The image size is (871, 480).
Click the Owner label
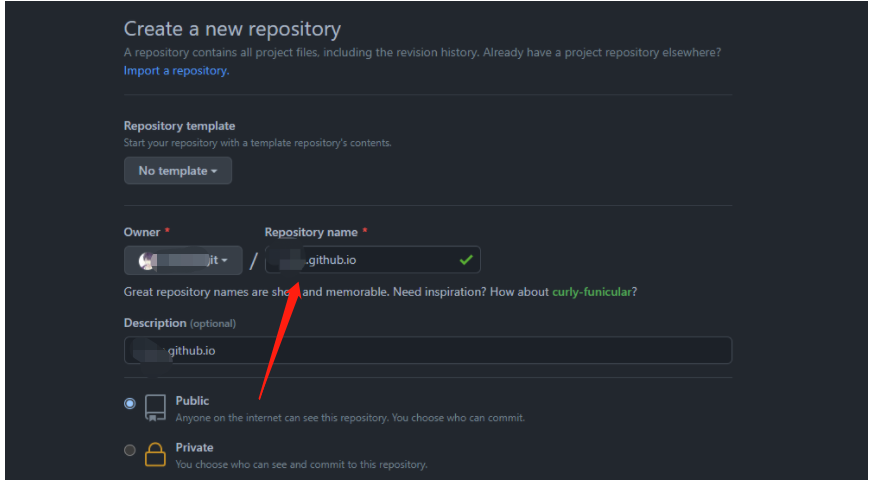(142, 232)
